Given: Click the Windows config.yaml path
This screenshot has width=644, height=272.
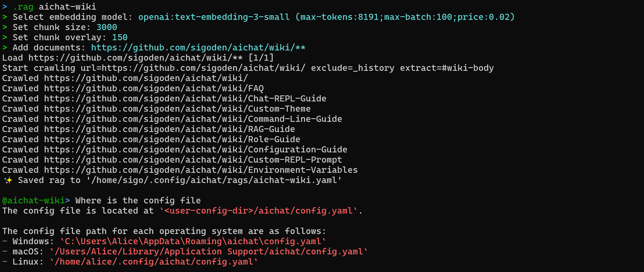Looking at the screenshot, I should click(x=193, y=241).
